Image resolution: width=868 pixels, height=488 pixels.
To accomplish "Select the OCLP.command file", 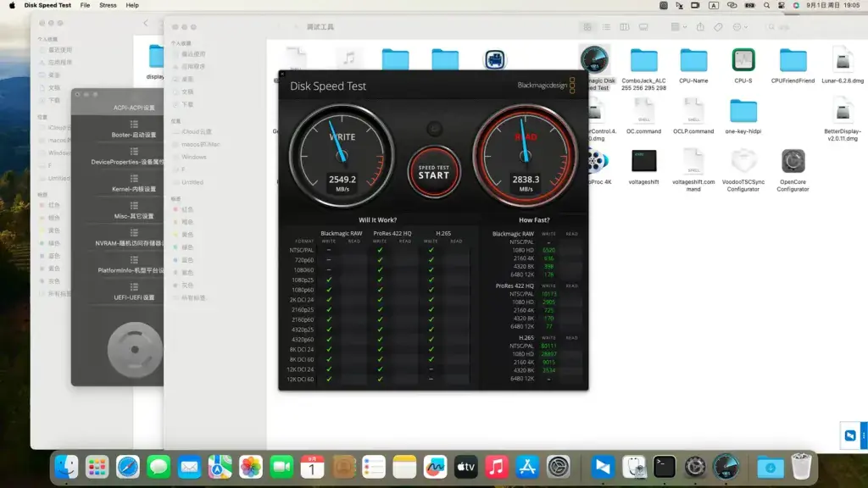I will coord(693,110).
